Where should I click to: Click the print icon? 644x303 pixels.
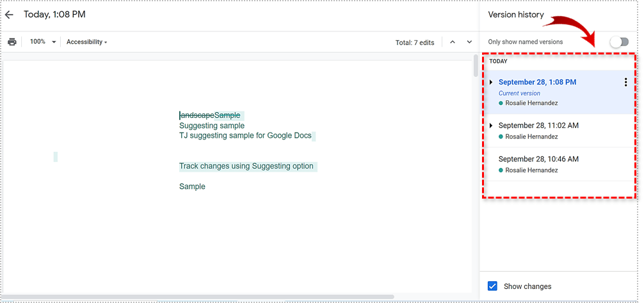click(x=12, y=42)
